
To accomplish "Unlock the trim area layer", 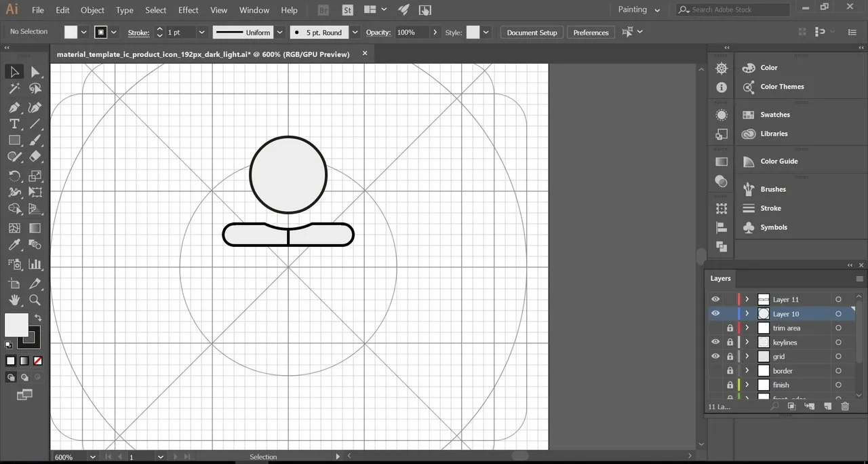I will pyautogui.click(x=730, y=328).
